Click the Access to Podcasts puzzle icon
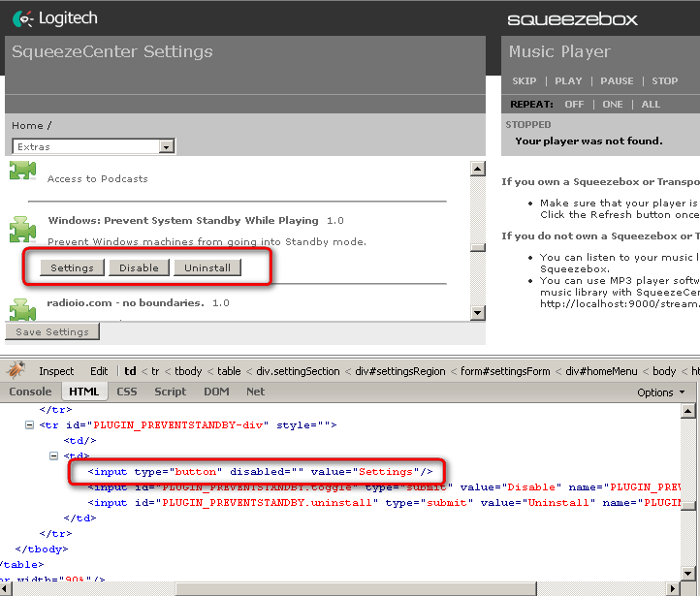This screenshot has width=700, height=596. 22,173
